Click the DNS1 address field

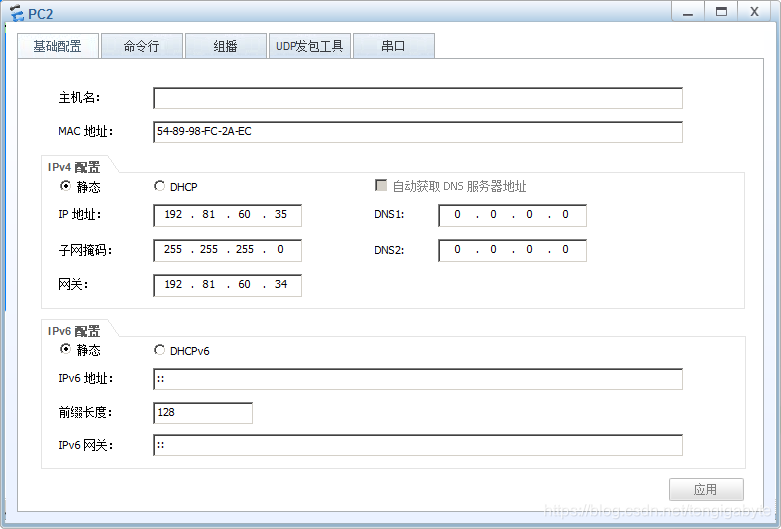[x=513, y=215]
